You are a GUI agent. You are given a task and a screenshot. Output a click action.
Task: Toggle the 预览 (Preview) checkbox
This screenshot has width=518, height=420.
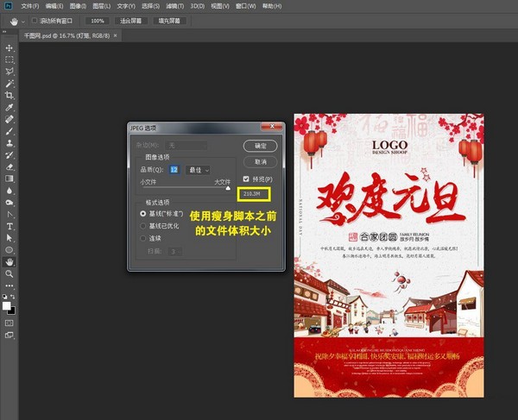pyautogui.click(x=247, y=179)
